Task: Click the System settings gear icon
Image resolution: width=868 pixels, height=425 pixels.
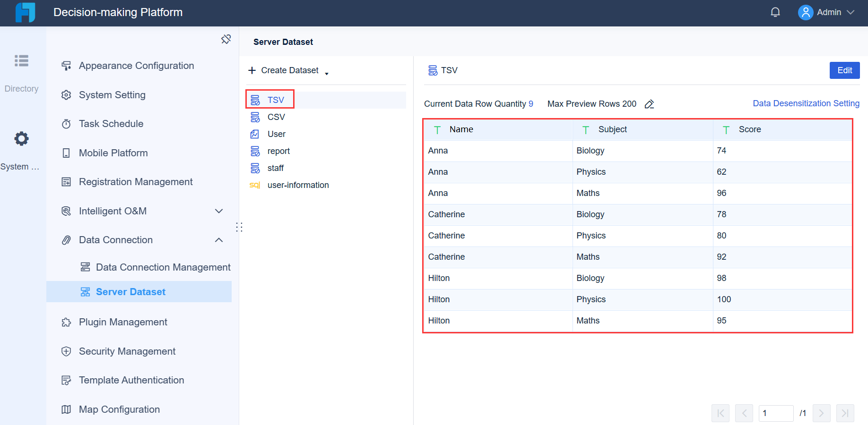Action: pos(21,138)
